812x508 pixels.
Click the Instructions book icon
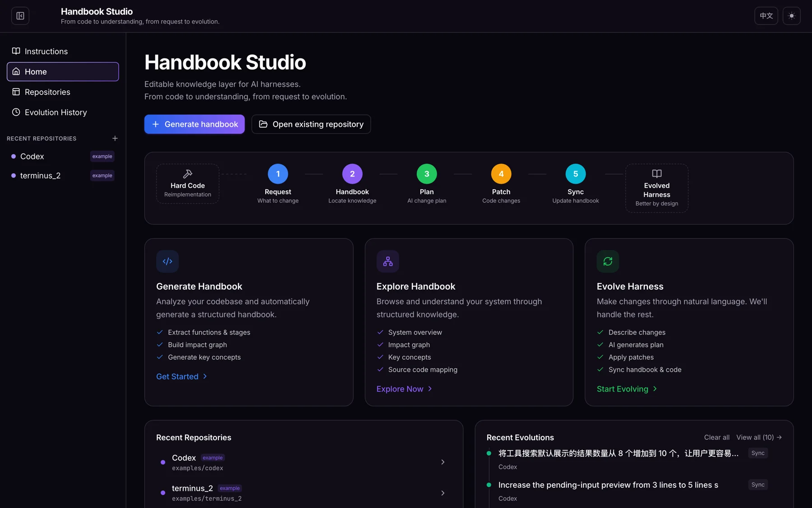[x=16, y=51]
